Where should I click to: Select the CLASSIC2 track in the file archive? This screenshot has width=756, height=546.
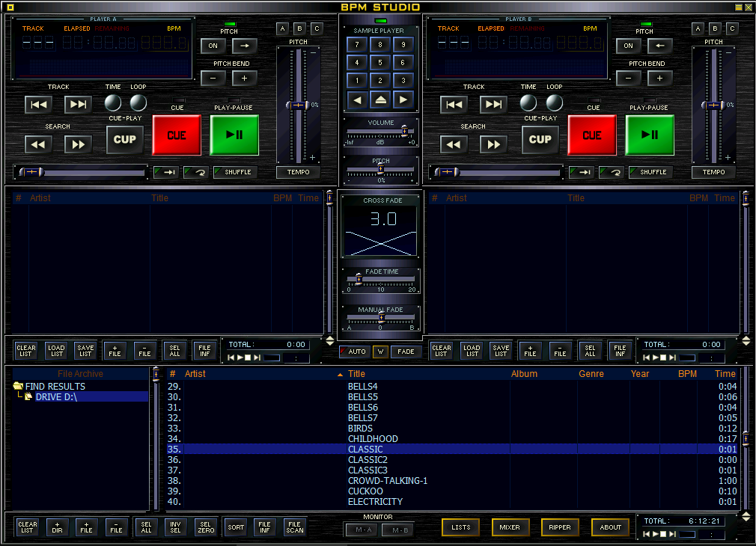(369, 459)
